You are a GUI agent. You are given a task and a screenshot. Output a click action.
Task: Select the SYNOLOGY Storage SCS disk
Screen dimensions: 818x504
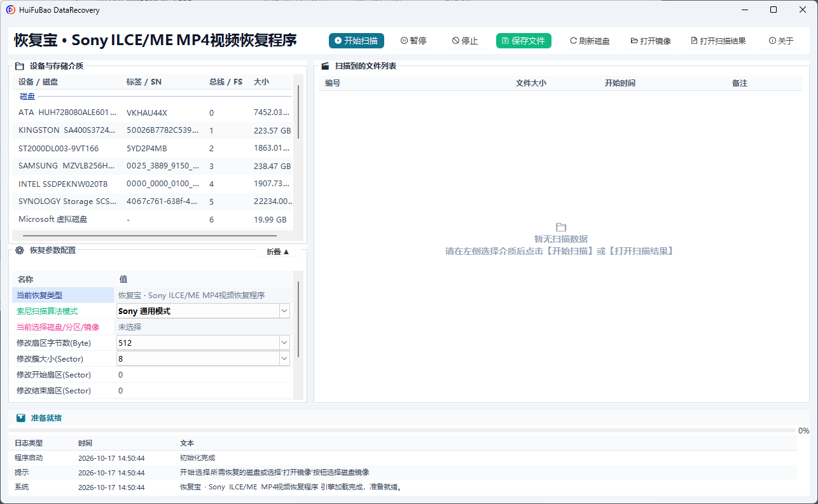click(x=153, y=201)
